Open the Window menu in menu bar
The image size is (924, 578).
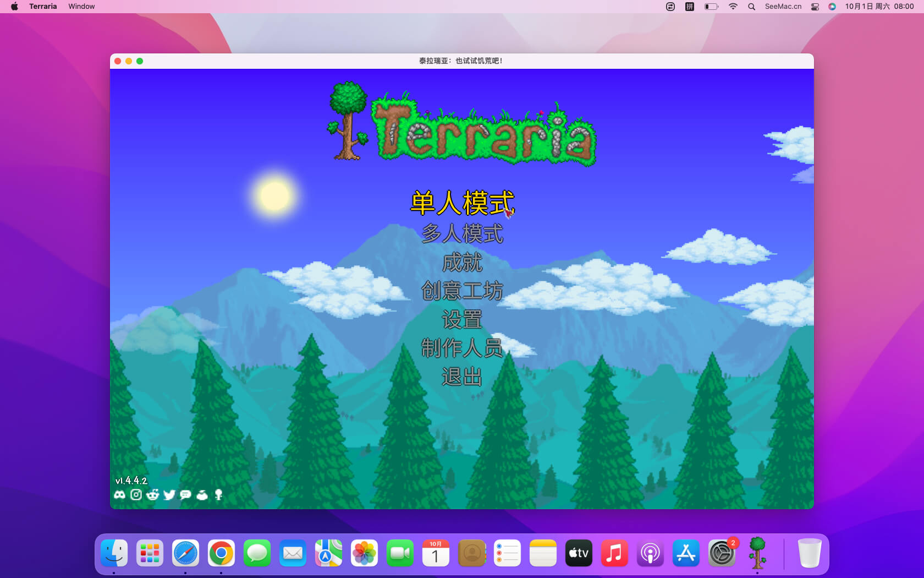[x=81, y=7]
